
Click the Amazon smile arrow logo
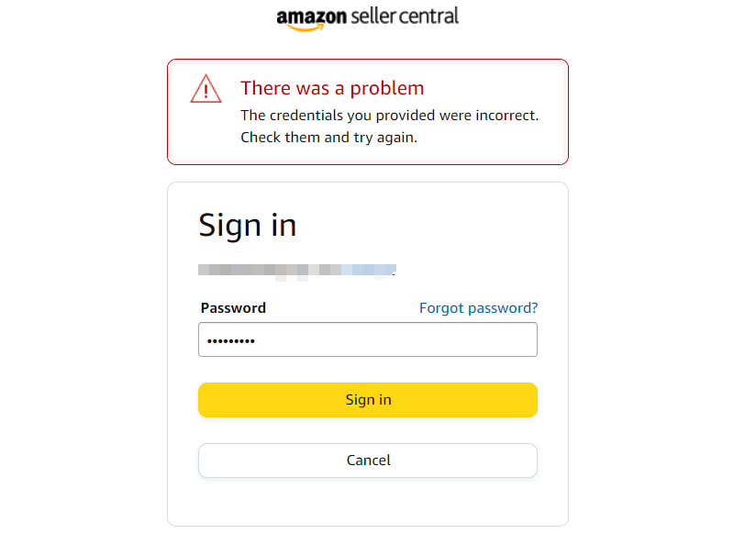[x=303, y=27]
